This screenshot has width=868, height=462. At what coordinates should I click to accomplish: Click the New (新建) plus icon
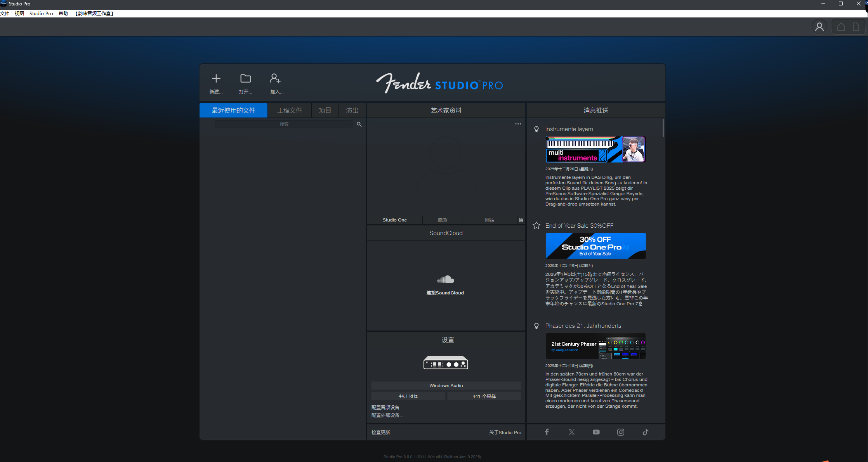point(216,79)
